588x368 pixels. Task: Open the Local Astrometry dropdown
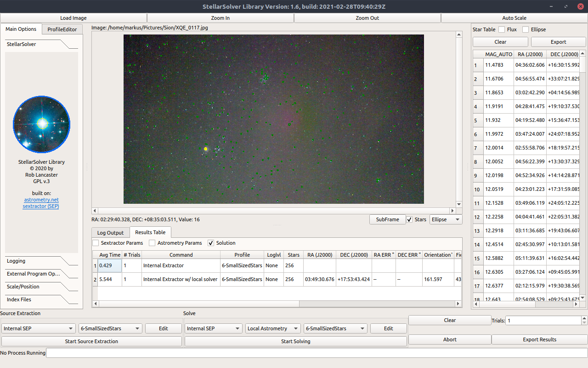tap(273, 328)
